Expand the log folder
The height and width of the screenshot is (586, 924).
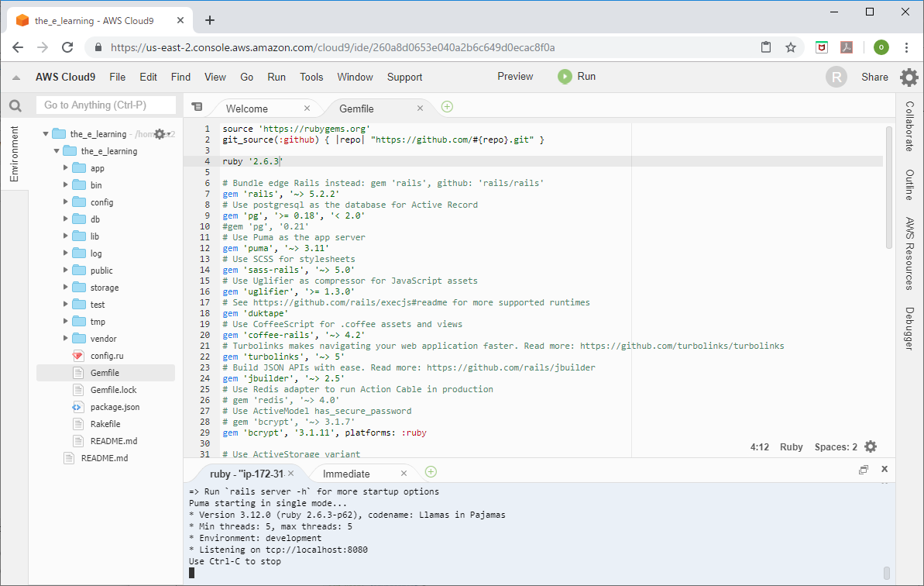(65, 253)
